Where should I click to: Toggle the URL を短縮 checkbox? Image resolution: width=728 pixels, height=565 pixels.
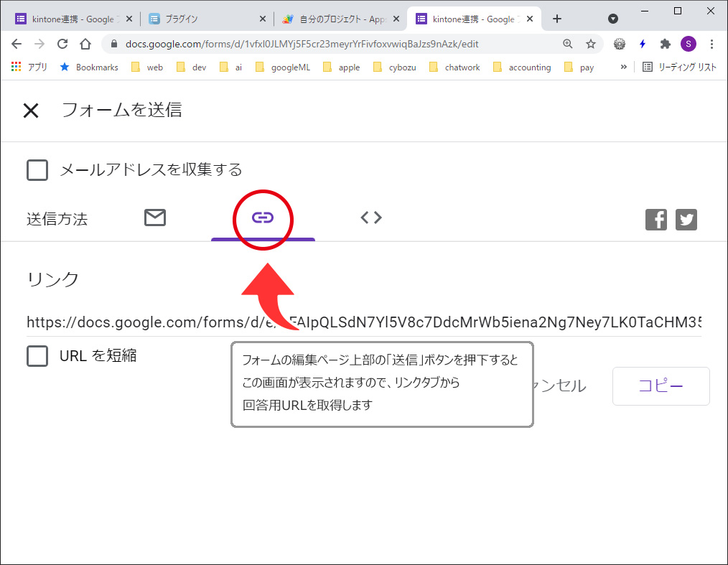click(37, 355)
